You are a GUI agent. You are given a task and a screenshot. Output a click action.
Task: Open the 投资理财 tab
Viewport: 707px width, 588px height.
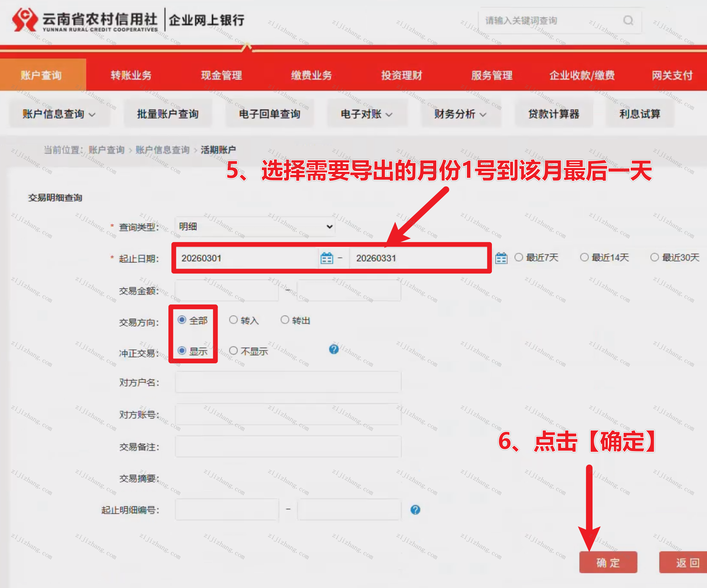401,75
